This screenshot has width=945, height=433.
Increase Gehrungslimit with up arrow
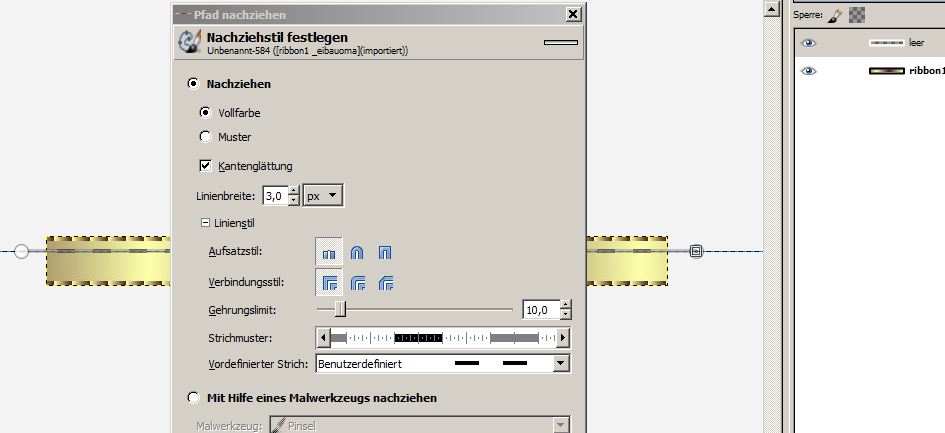pos(565,305)
